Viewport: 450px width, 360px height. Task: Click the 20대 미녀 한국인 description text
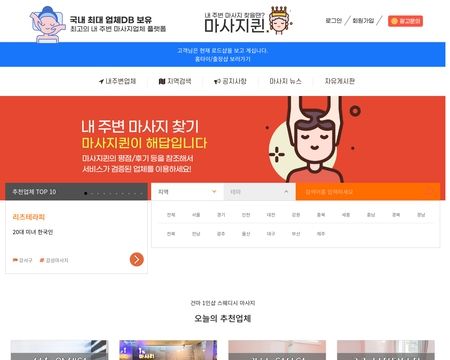(33, 232)
